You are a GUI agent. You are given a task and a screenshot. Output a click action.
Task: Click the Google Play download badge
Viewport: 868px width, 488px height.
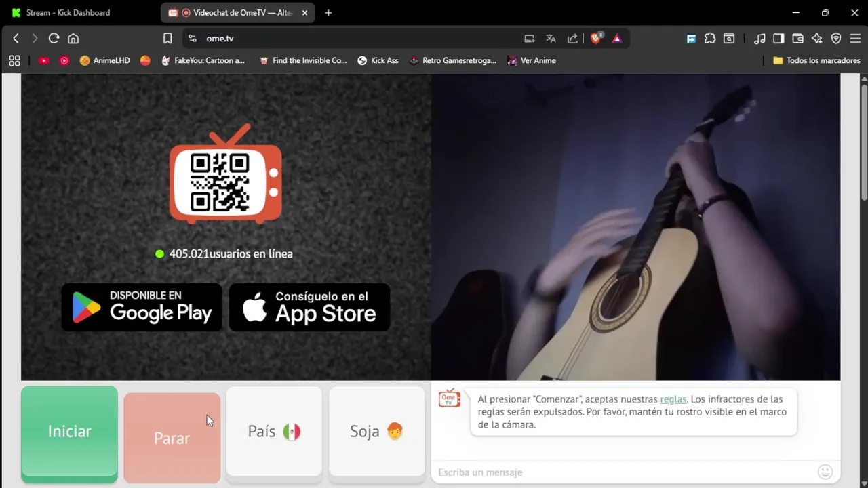click(142, 307)
